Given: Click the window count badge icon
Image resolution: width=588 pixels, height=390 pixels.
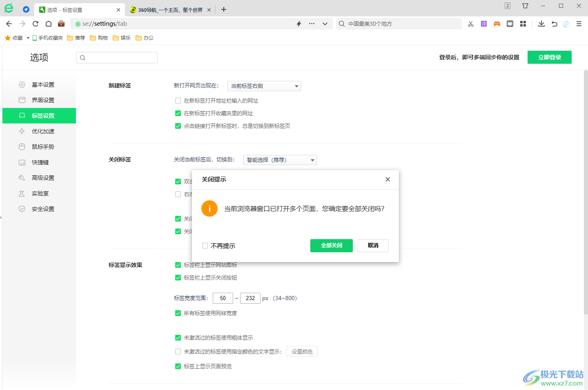Looking at the screenshot, I should tap(508, 6).
